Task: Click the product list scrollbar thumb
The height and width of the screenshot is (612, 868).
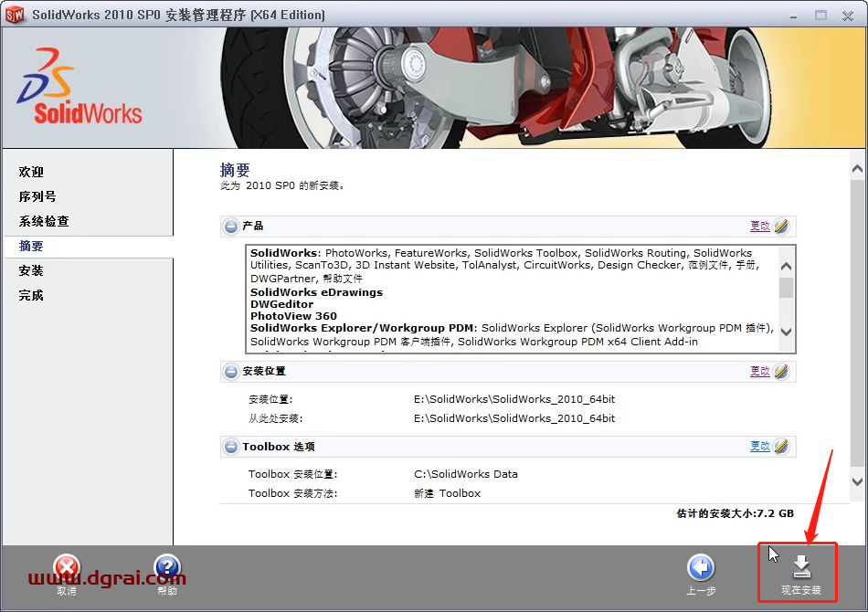Action: click(786, 288)
